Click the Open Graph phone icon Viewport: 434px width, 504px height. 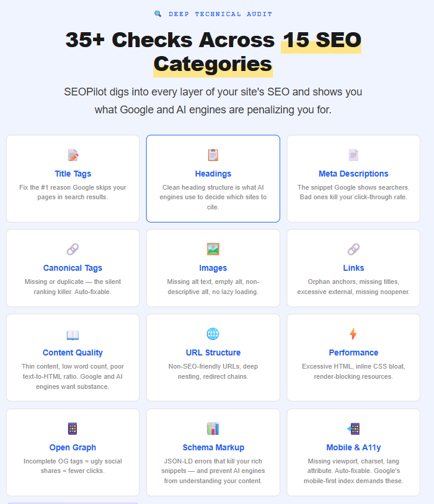[x=73, y=428]
